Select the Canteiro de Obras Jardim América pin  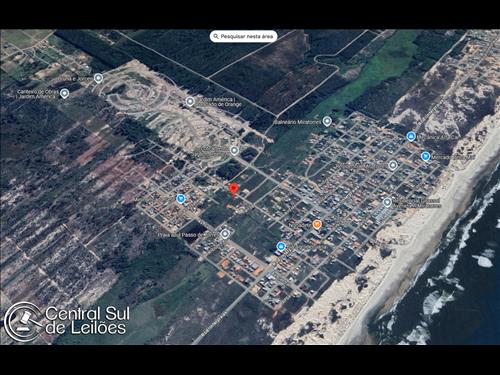click(x=64, y=94)
